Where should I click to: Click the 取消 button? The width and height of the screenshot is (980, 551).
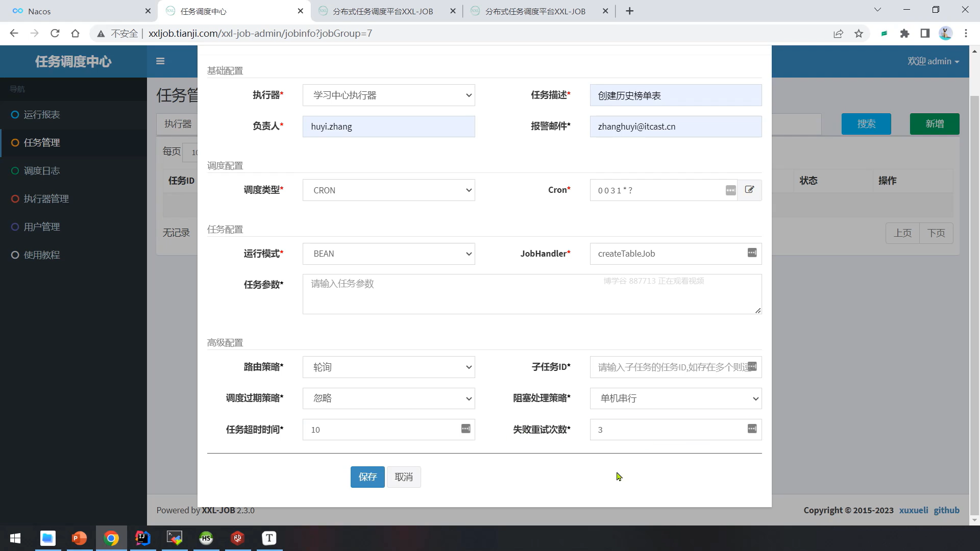404,477
